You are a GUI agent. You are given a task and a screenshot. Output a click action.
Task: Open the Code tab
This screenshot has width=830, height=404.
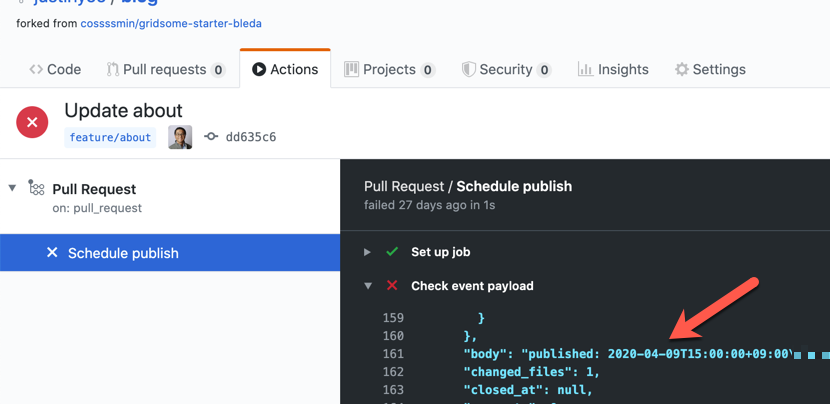[55, 69]
